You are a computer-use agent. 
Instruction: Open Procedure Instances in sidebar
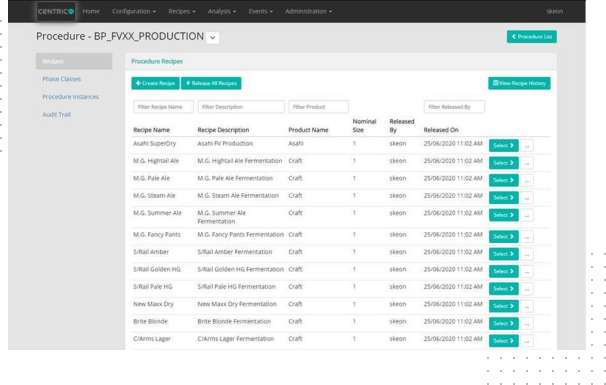(x=70, y=97)
